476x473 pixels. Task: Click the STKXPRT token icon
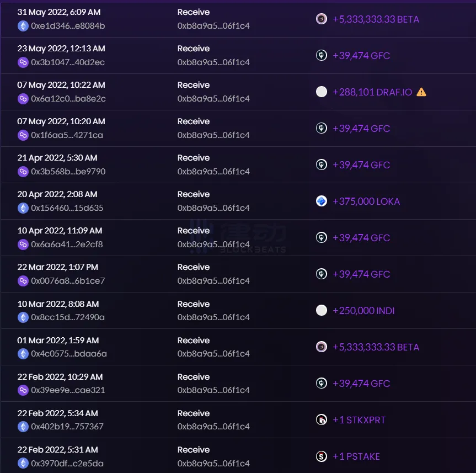320,419
